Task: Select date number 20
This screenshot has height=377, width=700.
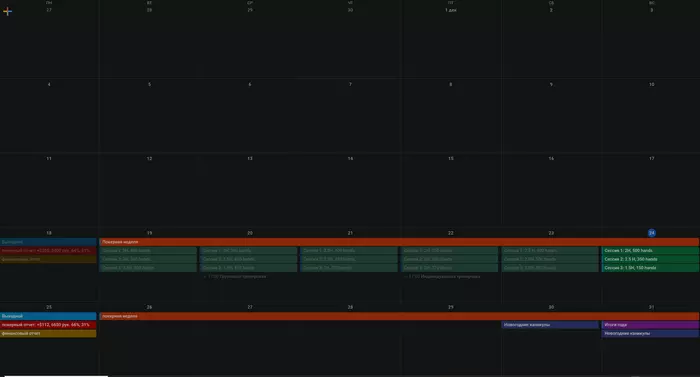Action: (250, 233)
